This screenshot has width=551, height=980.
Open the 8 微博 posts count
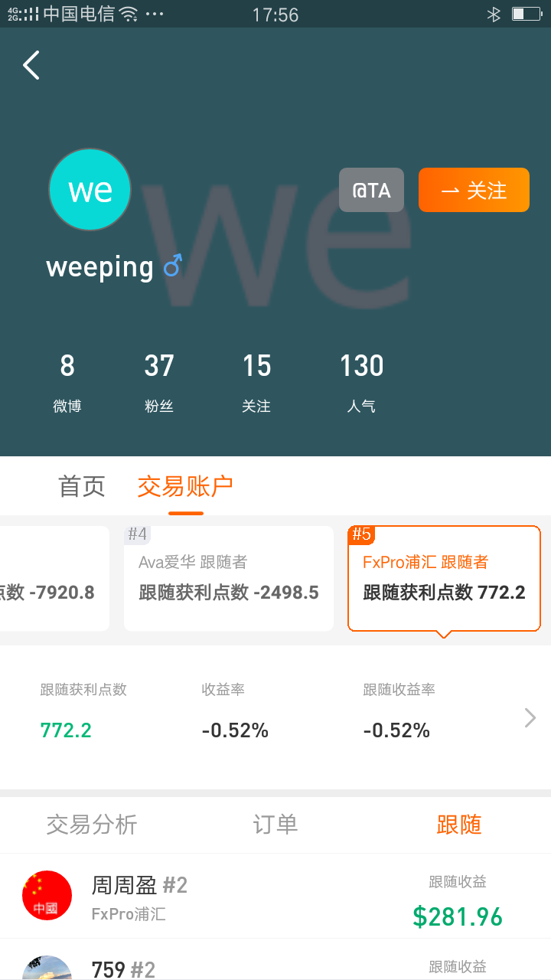[67, 382]
